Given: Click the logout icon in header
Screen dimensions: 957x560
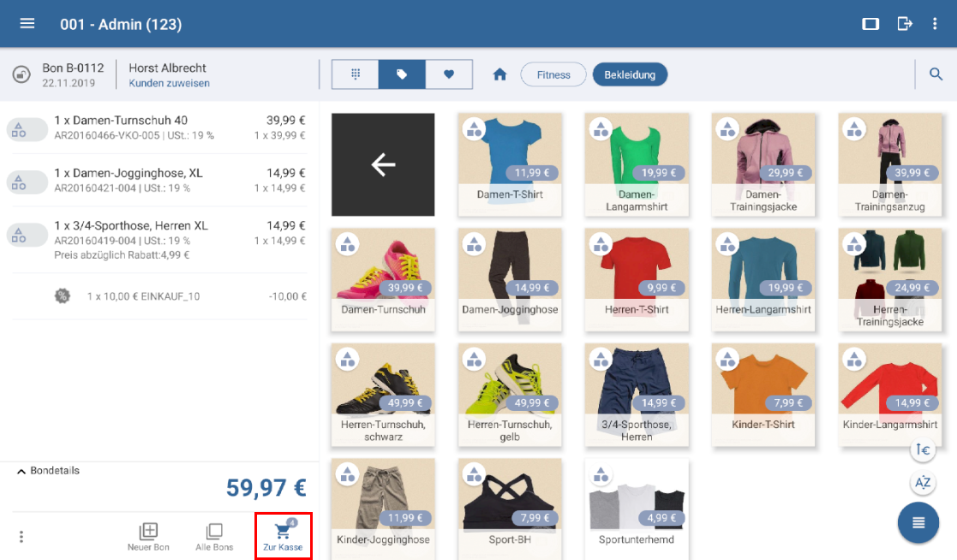Looking at the screenshot, I should pyautogui.click(x=905, y=24).
